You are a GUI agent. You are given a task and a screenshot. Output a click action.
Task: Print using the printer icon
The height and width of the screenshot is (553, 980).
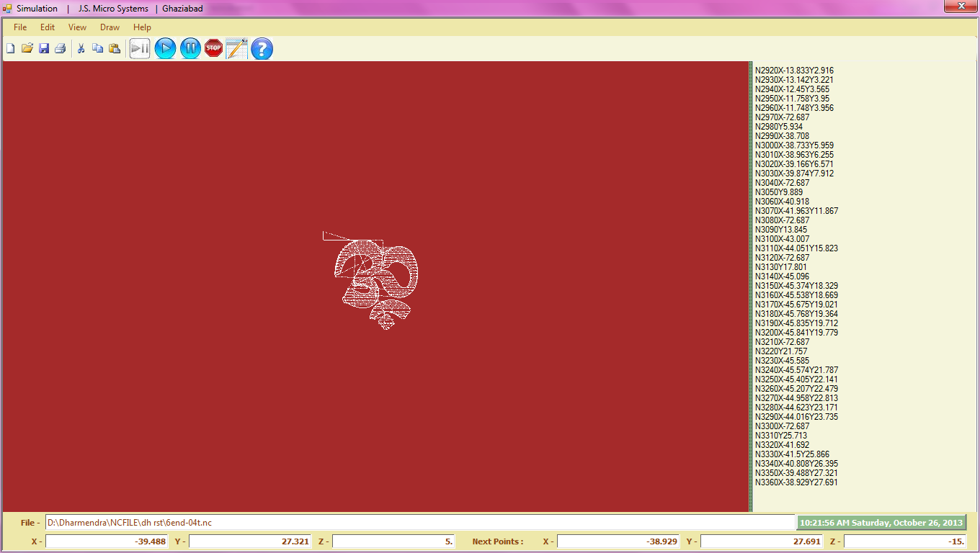pyautogui.click(x=61, y=49)
